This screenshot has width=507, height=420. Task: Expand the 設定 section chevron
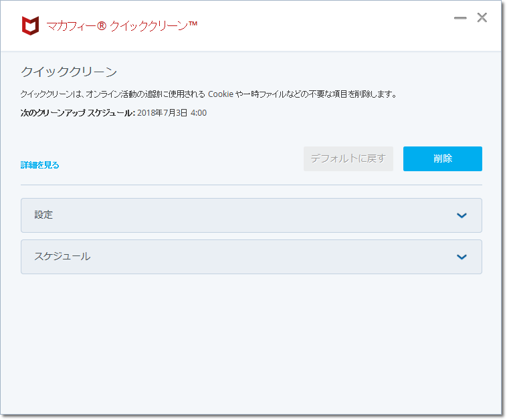pyautogui.click(x=462, y=215)
